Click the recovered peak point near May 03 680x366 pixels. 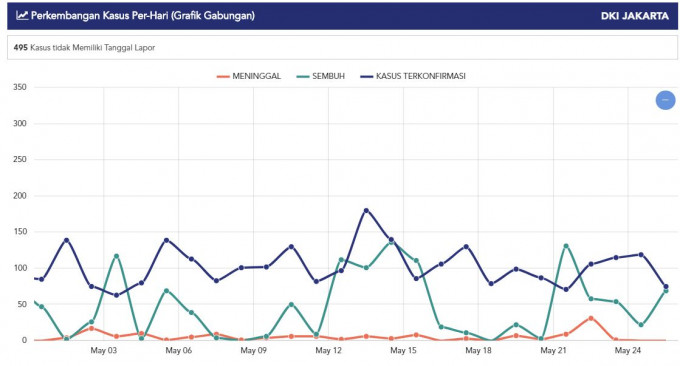(116, 256)
